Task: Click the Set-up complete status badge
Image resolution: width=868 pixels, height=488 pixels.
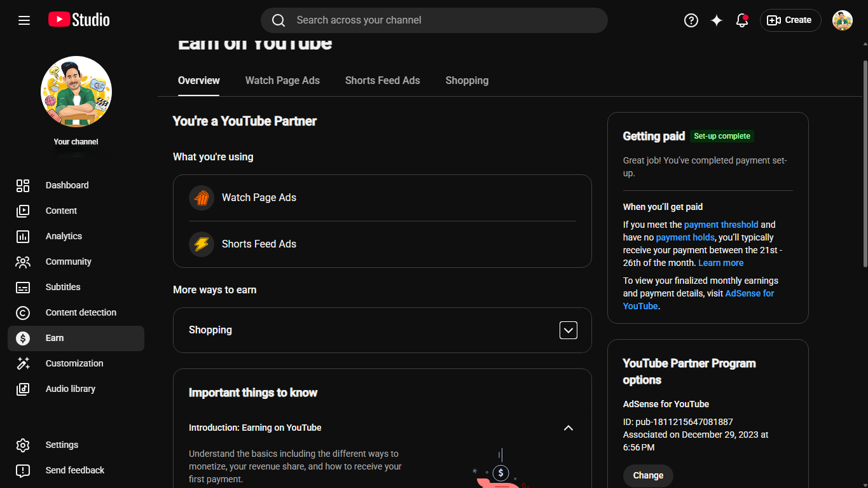Action: (722, 136)
